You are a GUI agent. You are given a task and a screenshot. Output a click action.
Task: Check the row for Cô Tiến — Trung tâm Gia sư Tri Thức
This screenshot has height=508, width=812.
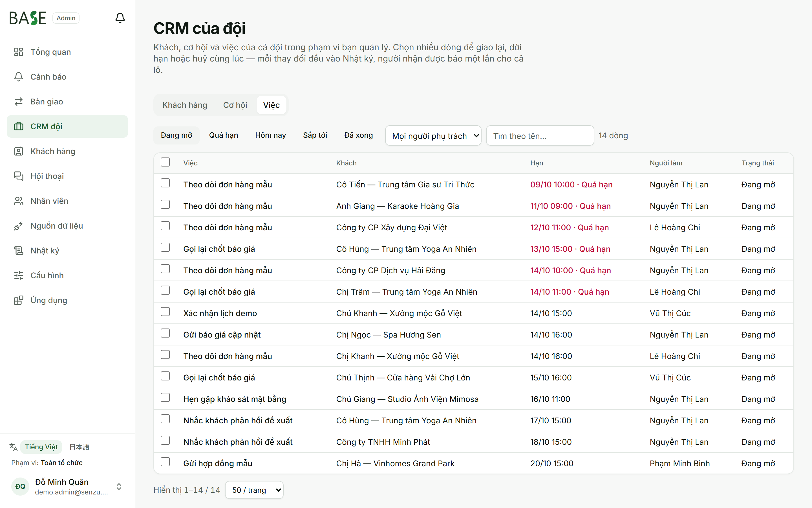[x=165, y=183]
